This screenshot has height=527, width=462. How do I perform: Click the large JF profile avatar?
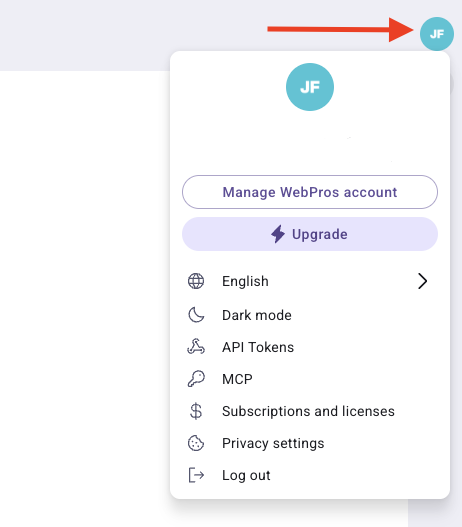[310, 87]
